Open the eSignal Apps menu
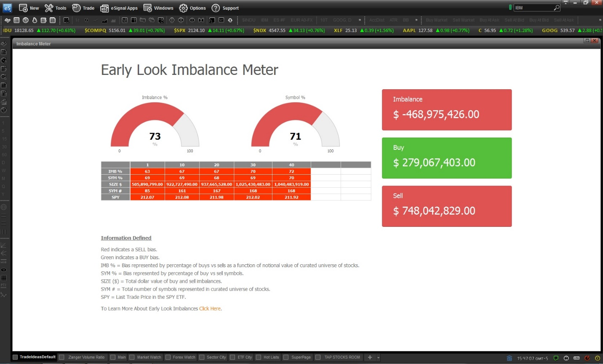 coord(119,8)
